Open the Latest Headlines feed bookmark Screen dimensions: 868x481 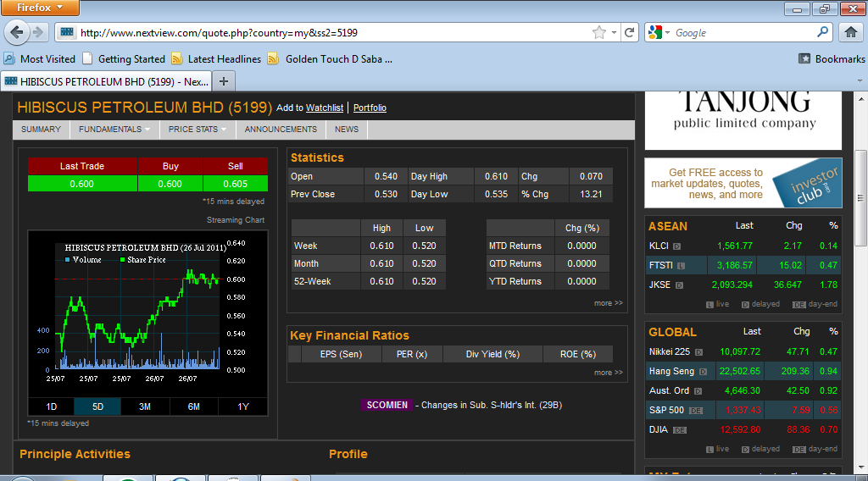(216, 58)
